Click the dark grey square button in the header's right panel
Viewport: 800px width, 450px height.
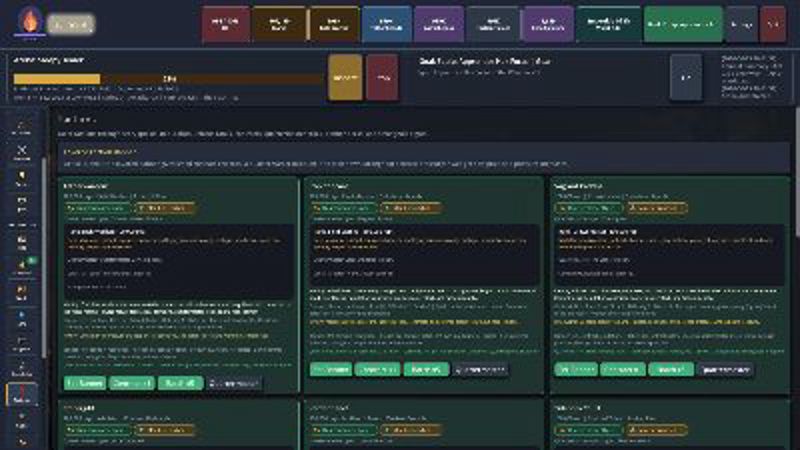[686, 78]
